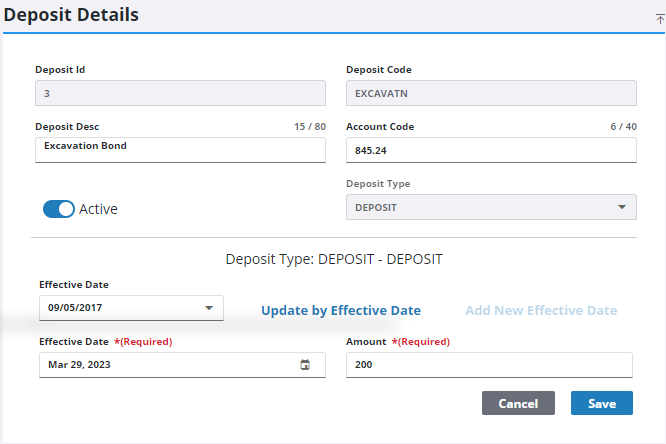Click the read-only Deposit Id field
The height and width of the screenshot is (444, 666).
point(180,93)
